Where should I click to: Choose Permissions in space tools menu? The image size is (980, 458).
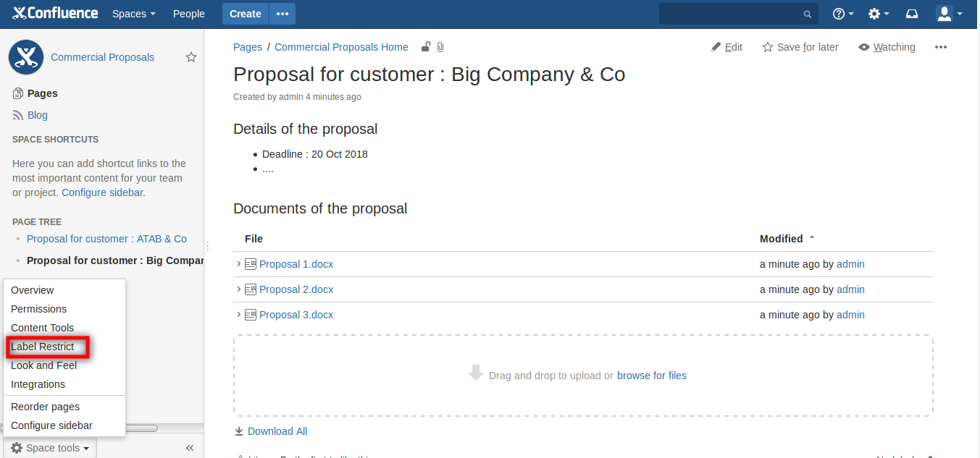[38, 309]
